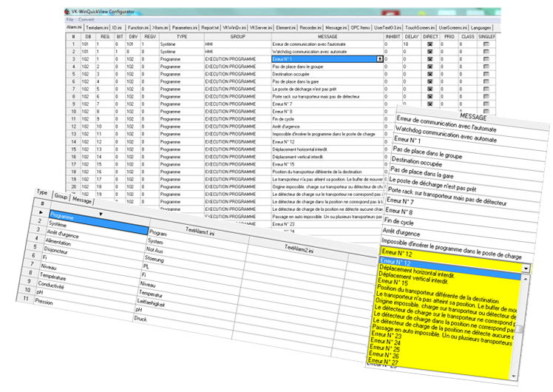The height and width of the screenshot is (392, 553).
Task: Switch to the Alarm.ini tab
Action: 74,27
